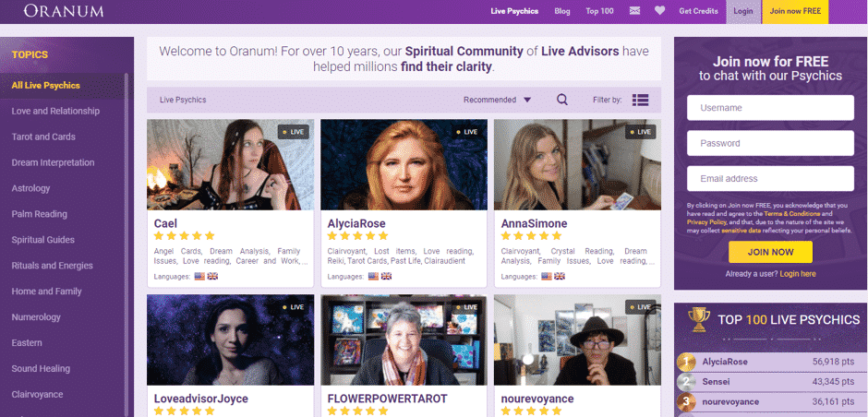Click UK flag under AnnaSimone's languages
The height and width of the screenshot is (417, 868).
(x=560, y=276)
